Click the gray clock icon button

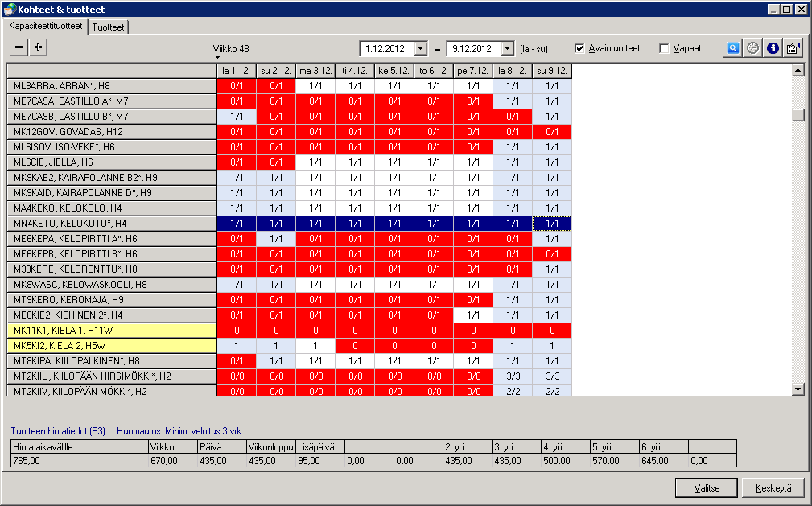[x=752, y=48]
